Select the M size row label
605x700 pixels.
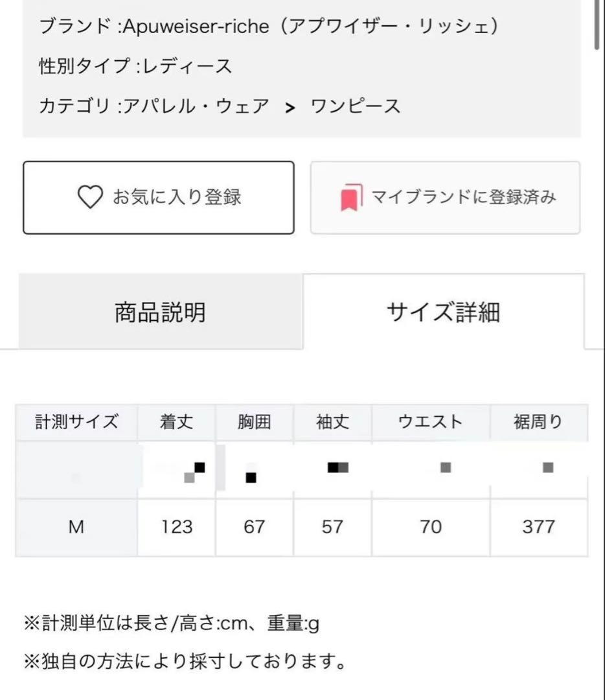76,527
